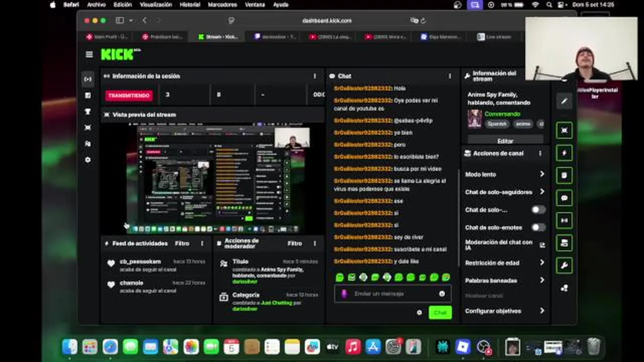Click the Enviar un mensaje field
This screenshot has height=362, width=644.
point(393,294)
